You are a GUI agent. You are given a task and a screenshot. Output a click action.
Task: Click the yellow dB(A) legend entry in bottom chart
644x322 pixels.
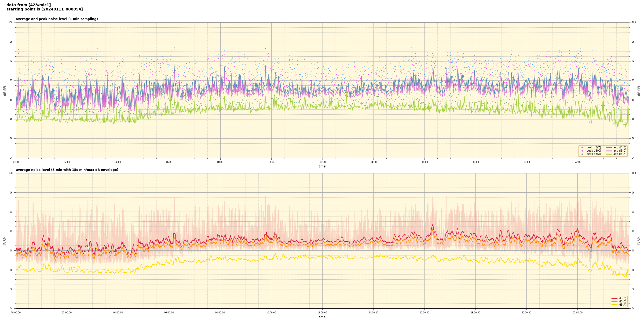coord(614,305)
